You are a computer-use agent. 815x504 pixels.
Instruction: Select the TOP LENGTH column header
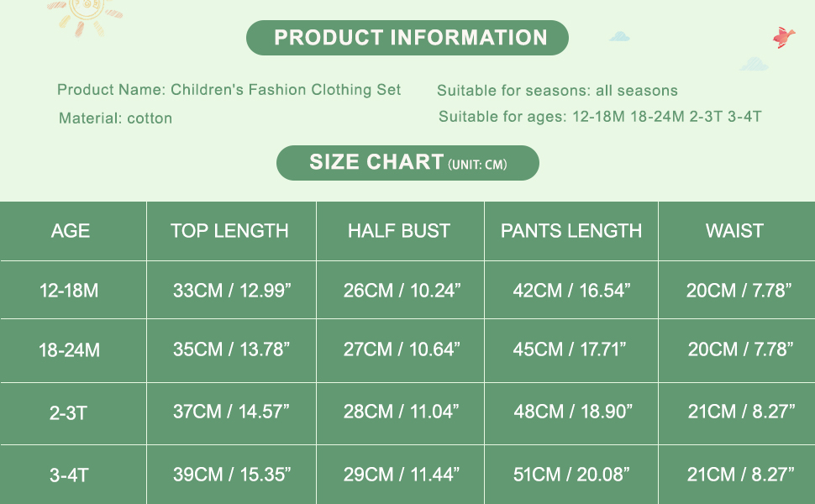229,231
